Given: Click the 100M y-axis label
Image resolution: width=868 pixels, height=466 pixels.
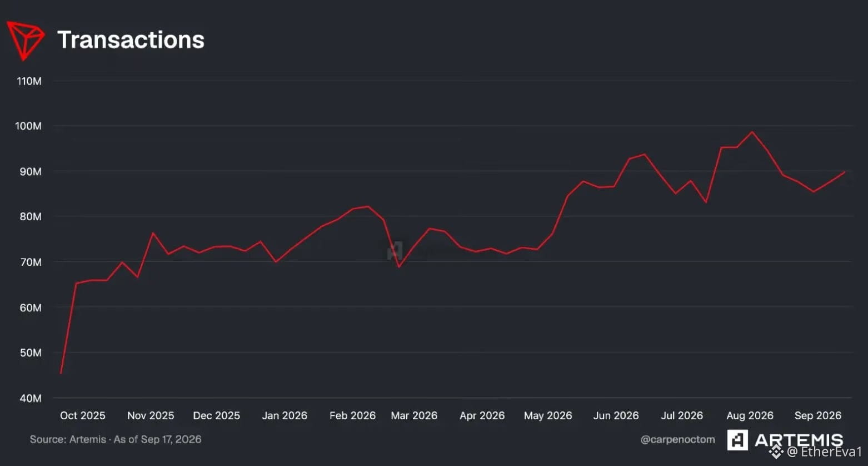Looking at the screenshot, I should (x=28, y=126).
